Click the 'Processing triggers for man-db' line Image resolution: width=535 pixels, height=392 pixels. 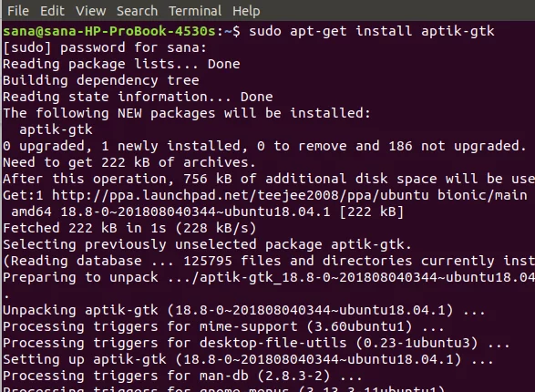[182, 376]
